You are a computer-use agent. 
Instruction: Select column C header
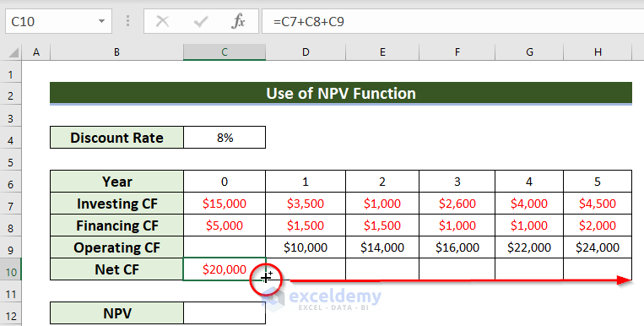(x=225, y=52)
